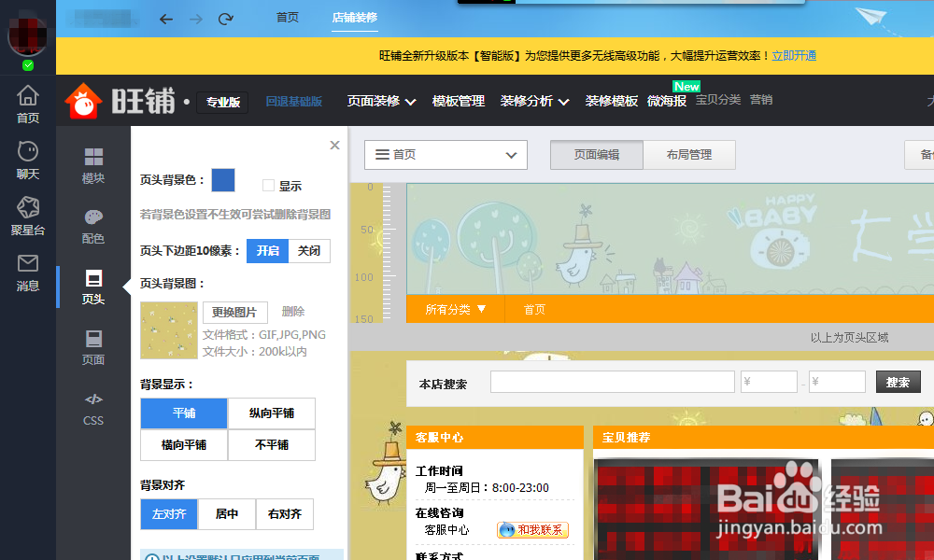934x560 pixels.
Task: Open the 聚星台 star icon
Action: click(27, 216)
